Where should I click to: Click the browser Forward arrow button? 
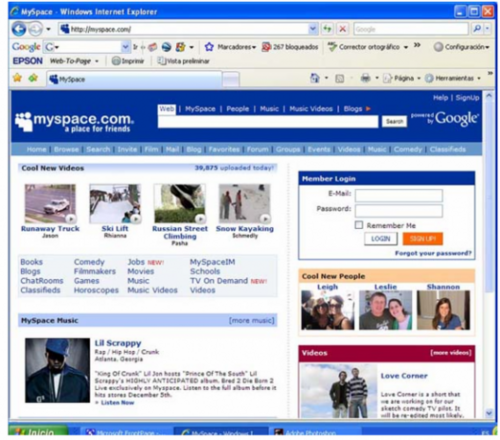(35, 29)
